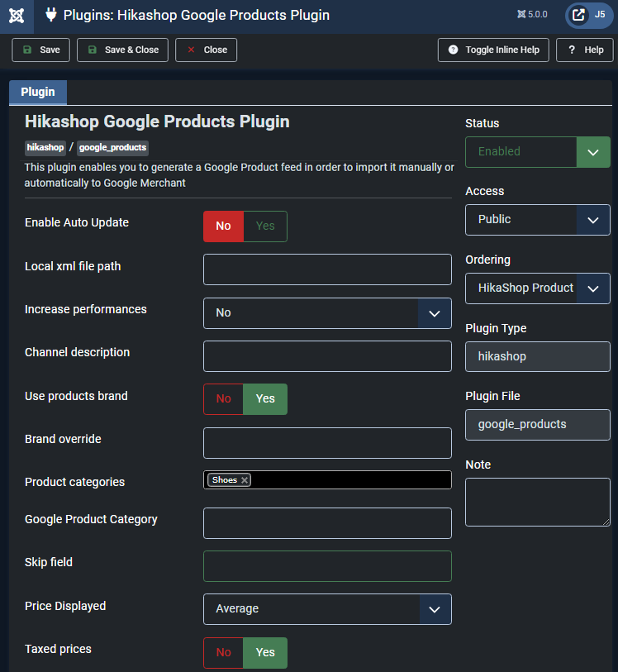Screen dimensions: 618x672
Task: Click the Note text area
Action: click(x=538, y=502)
